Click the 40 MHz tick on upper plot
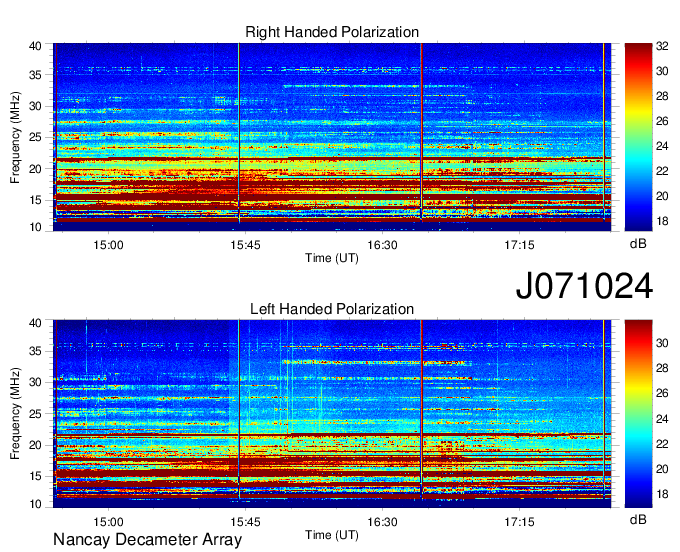 click(35, 46)
